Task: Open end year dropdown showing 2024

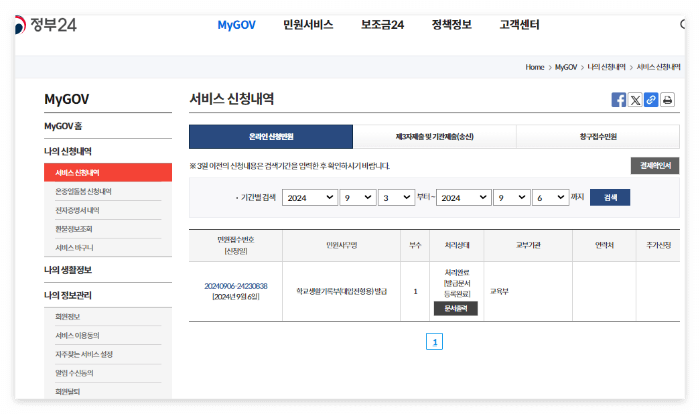Action: pos(463,197)
